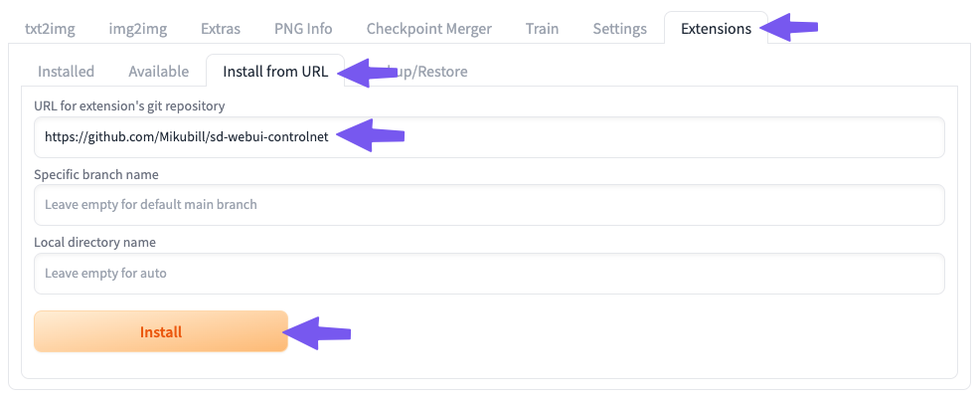This screenshot has height=400, width=980.
Task: Switch to the txt2img tab
Action: (x=50, y=29)
